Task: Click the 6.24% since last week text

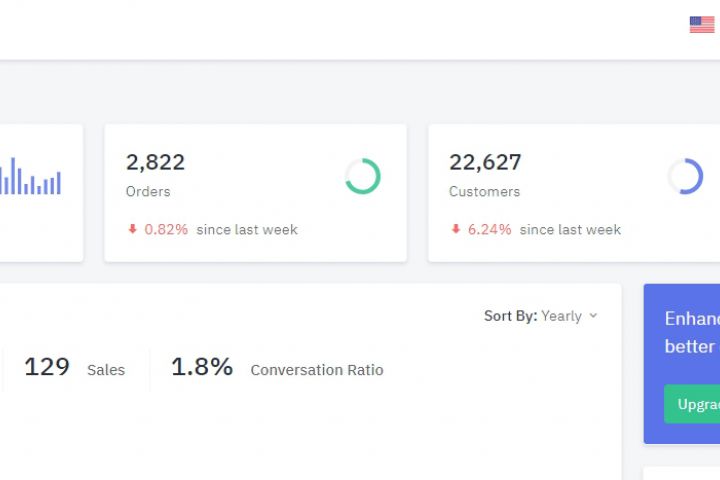Action: point(545,229)
